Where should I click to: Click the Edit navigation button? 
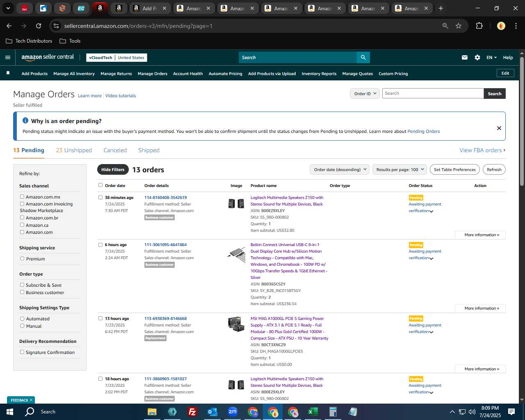coord(505,73)
